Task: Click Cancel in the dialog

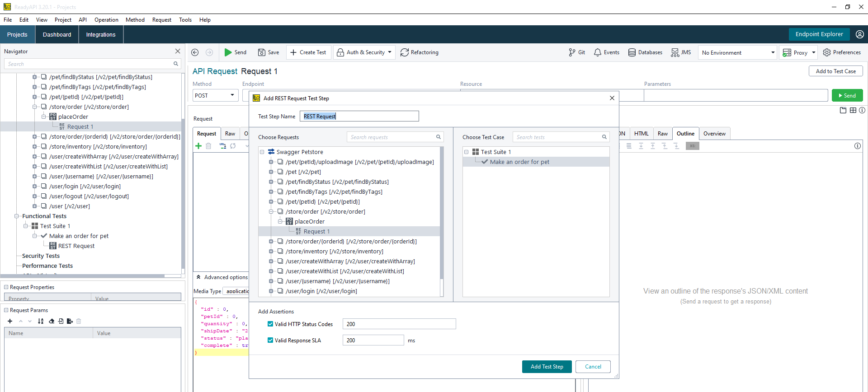Action: pos(593,367)
